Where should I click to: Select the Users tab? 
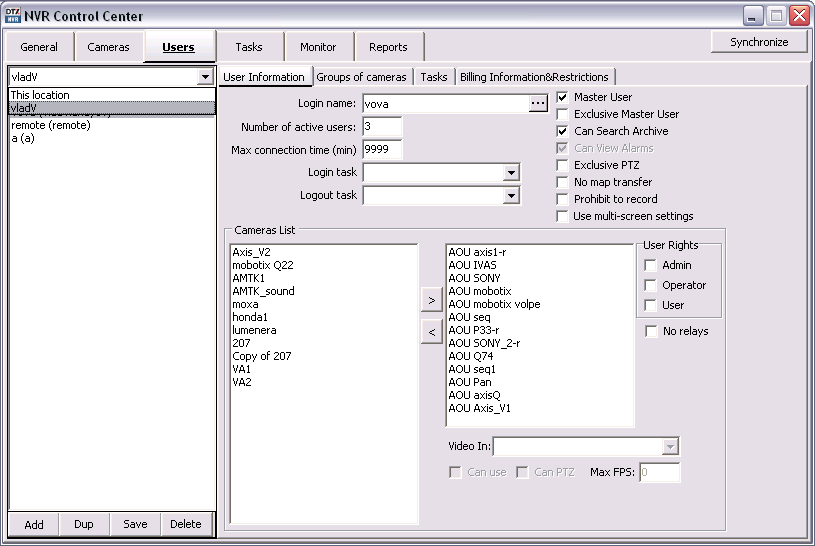[x=178, y=47]
